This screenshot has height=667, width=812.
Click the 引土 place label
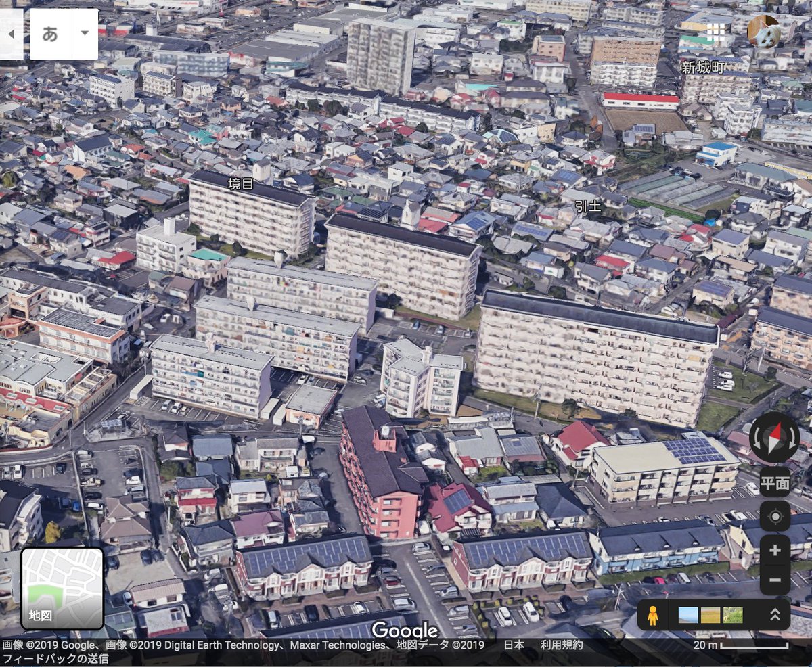[587, 206]
